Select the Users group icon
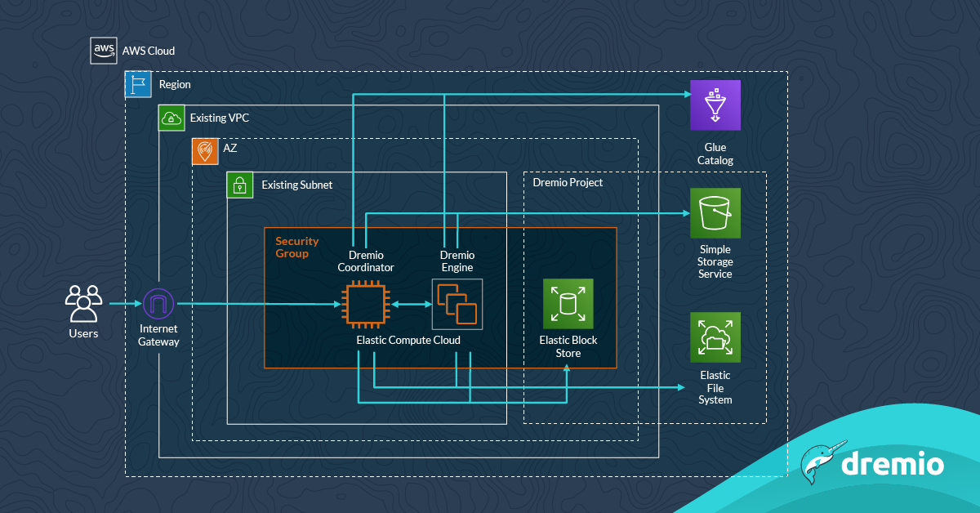 click(83, 303)
